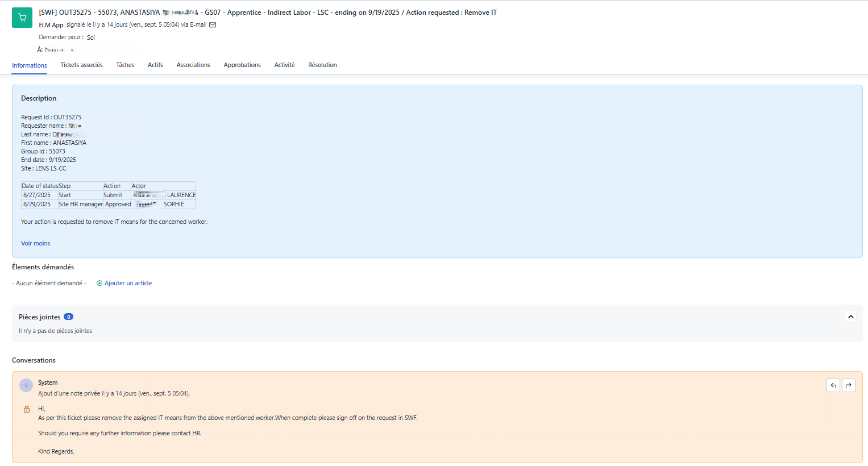Click the Ajouter un article link
868x466 pixels.
tap(128, 283)
